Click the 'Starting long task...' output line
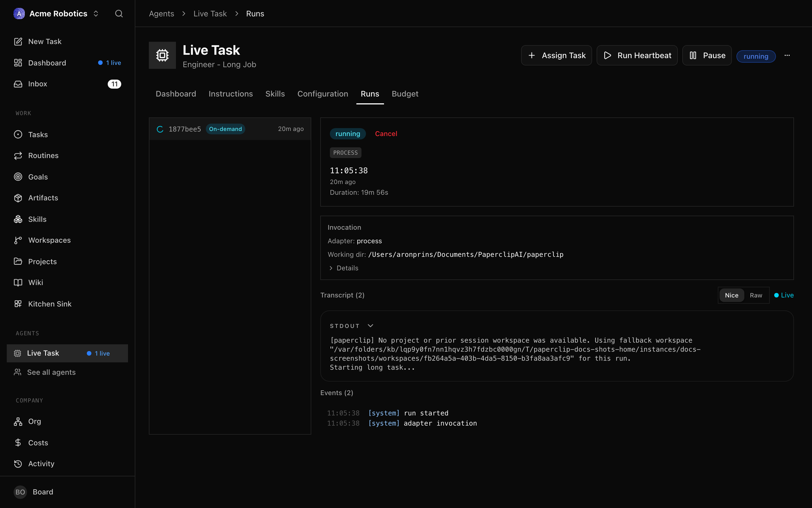The height and width of the screenshot is (508, 812). [x=372, y=367]
